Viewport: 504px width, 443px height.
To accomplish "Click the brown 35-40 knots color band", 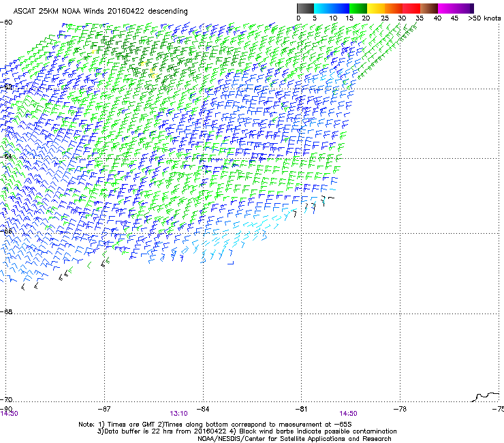I will coord(429,8).
